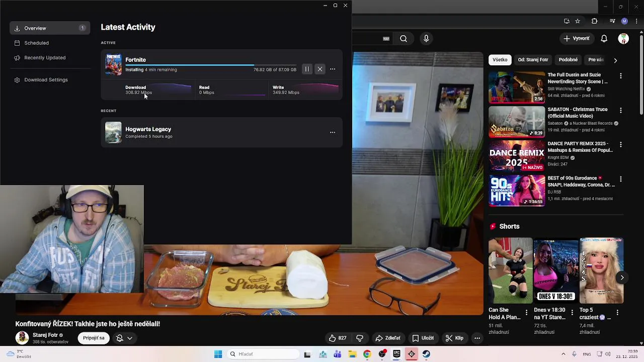Like the video with 827 likes
Image resolution: width=644 pixels, height=362 pixels.
(x=338, y=338)
